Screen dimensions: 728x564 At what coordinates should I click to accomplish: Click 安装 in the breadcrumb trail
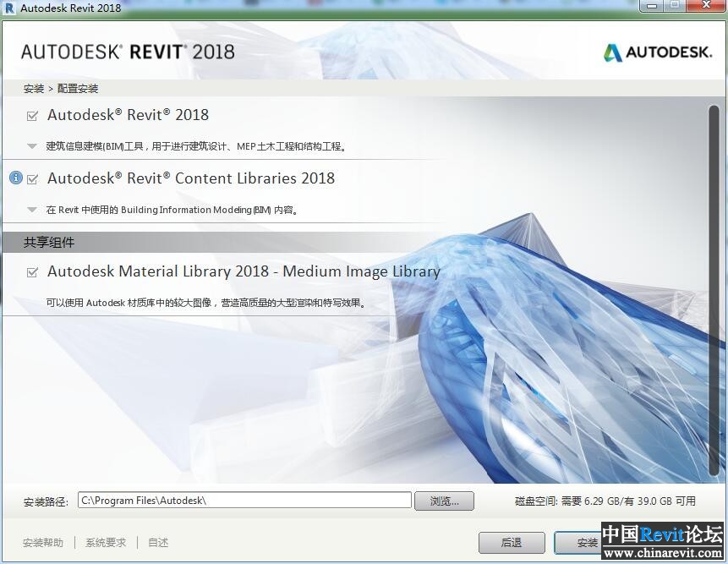(34, 89)
